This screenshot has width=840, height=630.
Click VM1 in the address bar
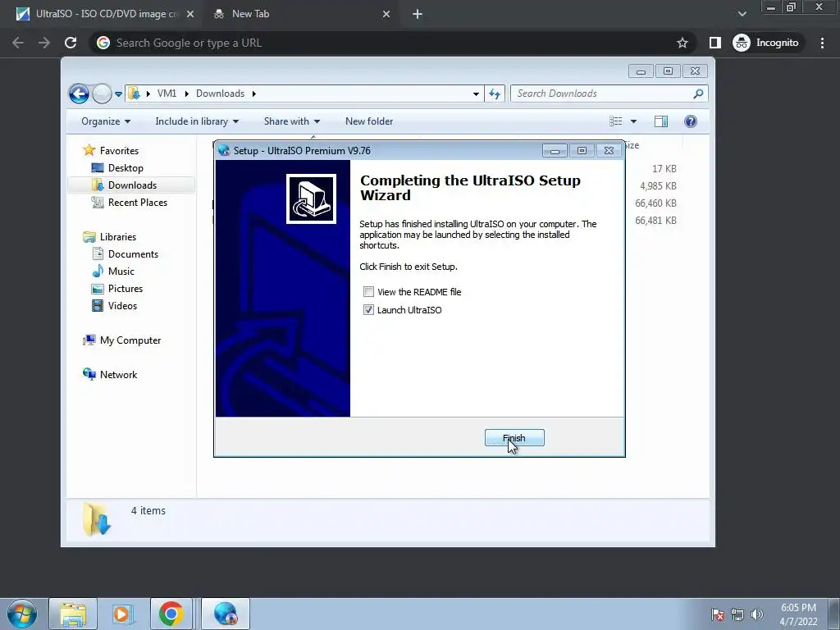click(167, 94)
